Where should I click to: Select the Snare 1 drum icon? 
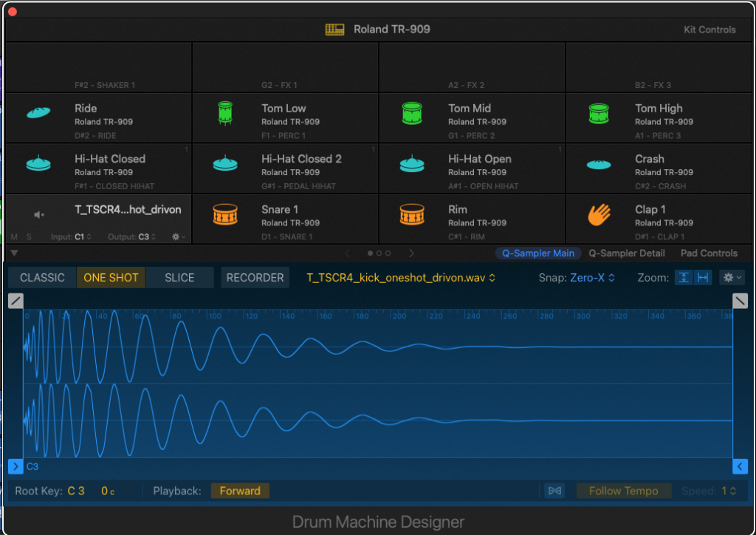tap(225, 214)
